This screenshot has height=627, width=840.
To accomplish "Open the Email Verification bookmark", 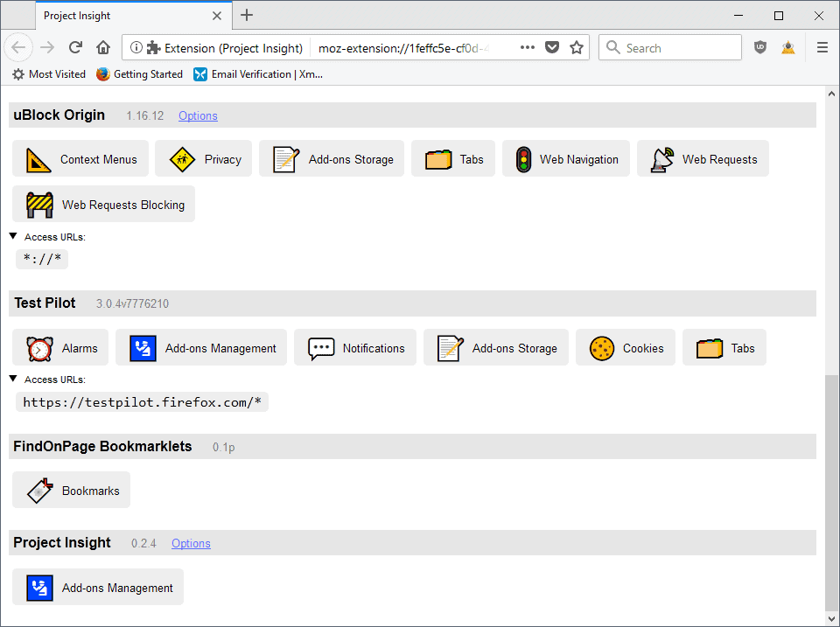I will tap(258, 74).
